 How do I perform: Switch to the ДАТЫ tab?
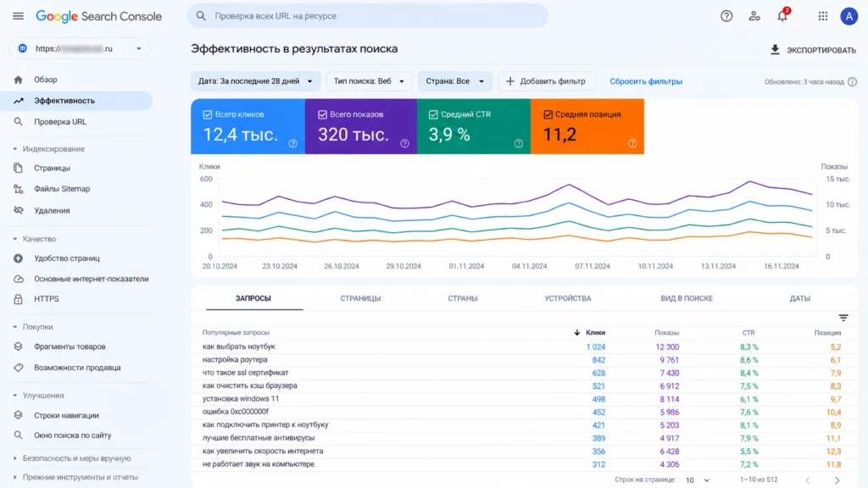pos(799,298)
